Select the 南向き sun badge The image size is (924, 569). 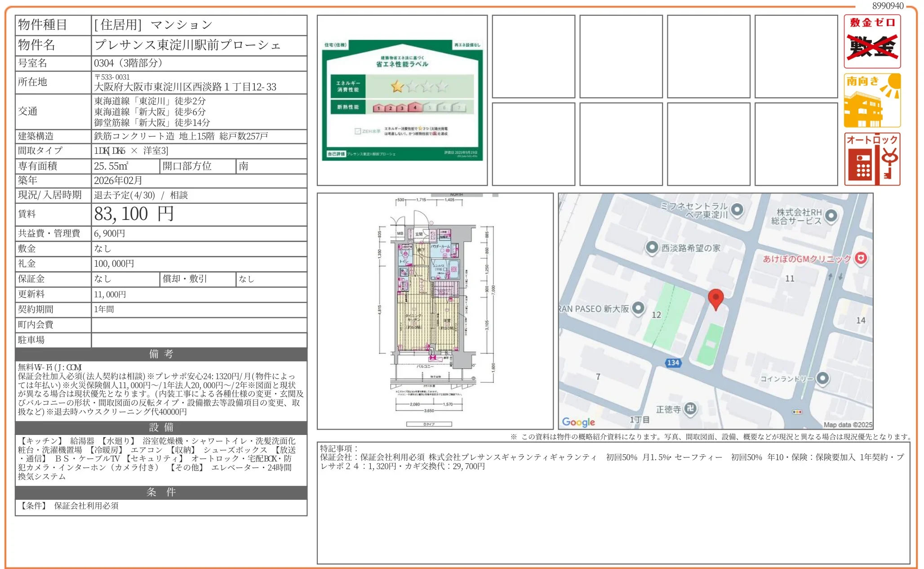872,100
